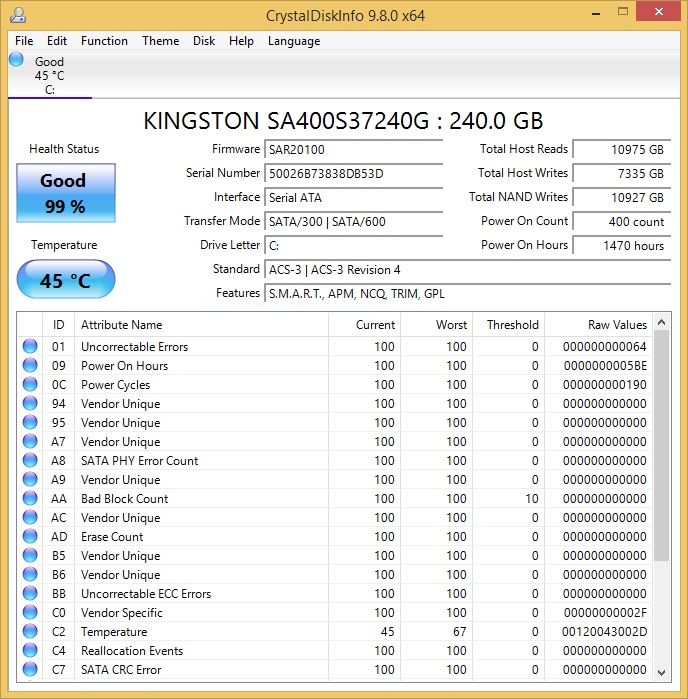This screenshot has height=699, width=688.
Task: Open the Disk menu
Action: [204, 41]
